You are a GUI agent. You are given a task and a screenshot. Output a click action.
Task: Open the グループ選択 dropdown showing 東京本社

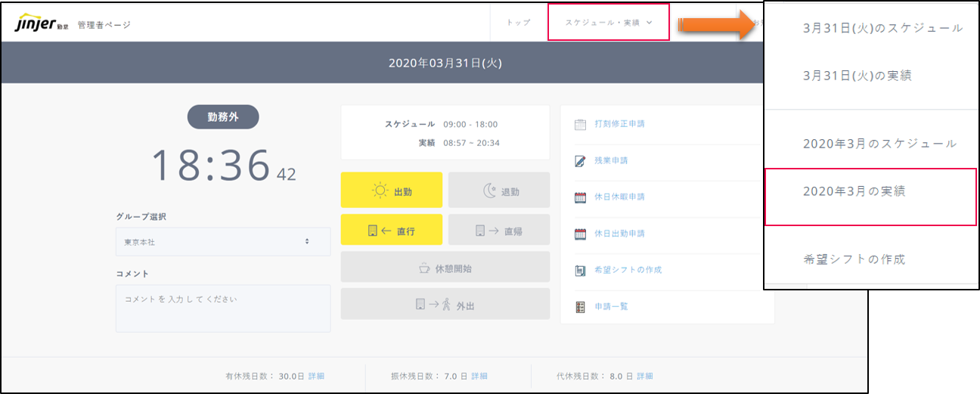point(222,242)
